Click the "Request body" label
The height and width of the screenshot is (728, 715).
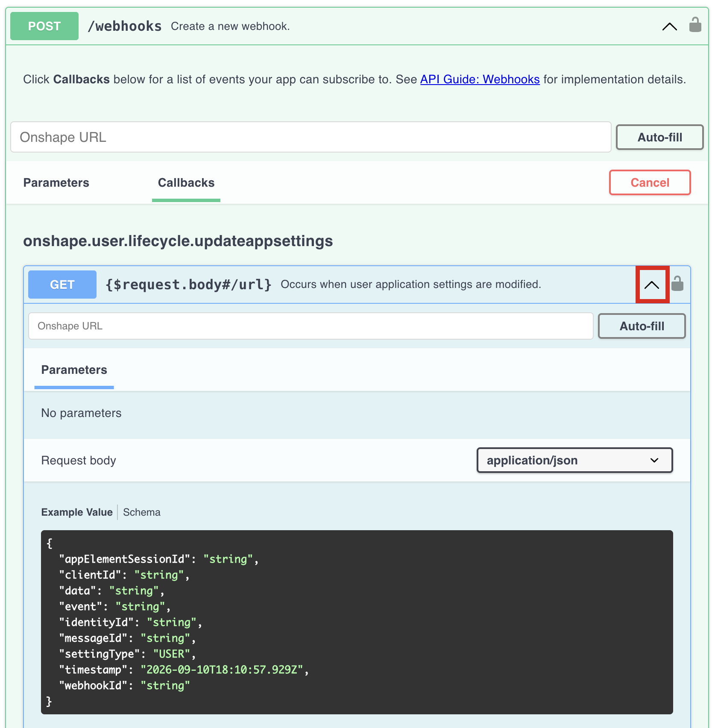(79, 461)
